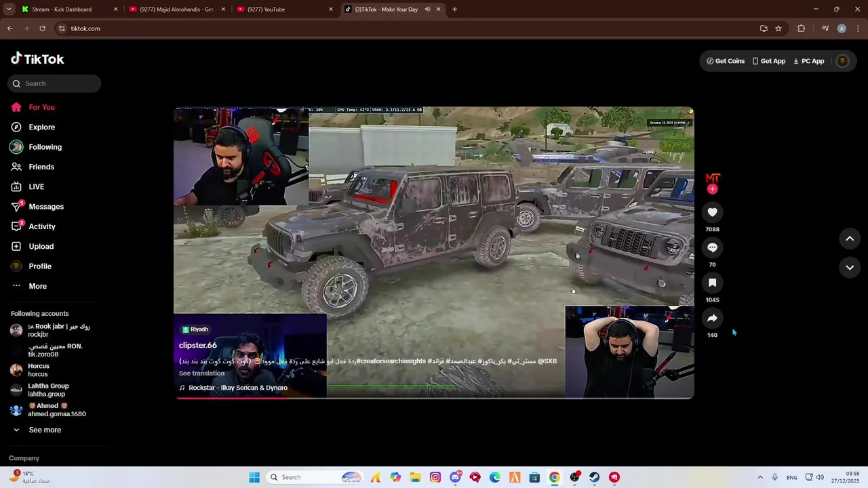Open Instagram from taskbar

tap(435, 477)
